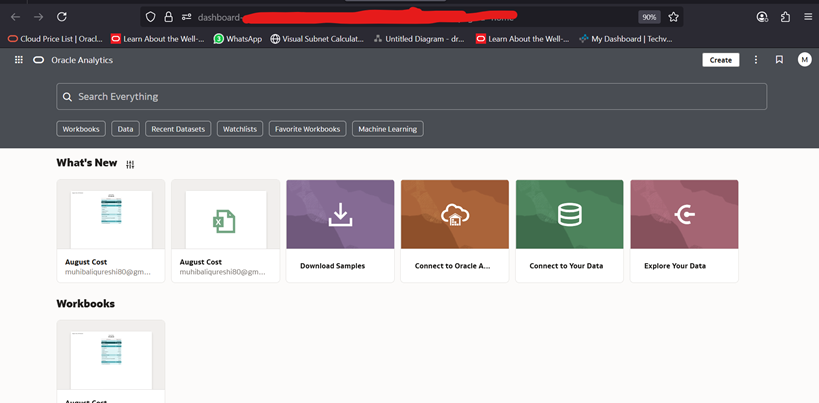Click the cloud warehouse icon on orange tile
The image size is (819, 403).
(x=455, y=215)
